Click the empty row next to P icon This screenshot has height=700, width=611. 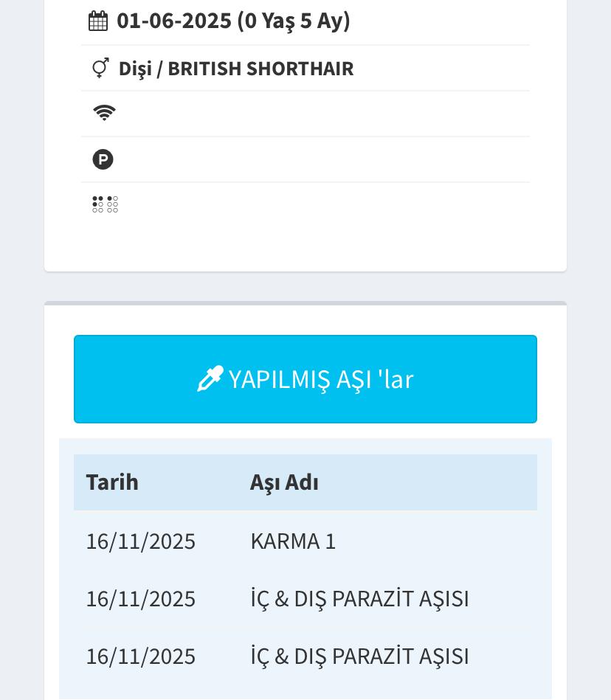[x=325, y=159]
